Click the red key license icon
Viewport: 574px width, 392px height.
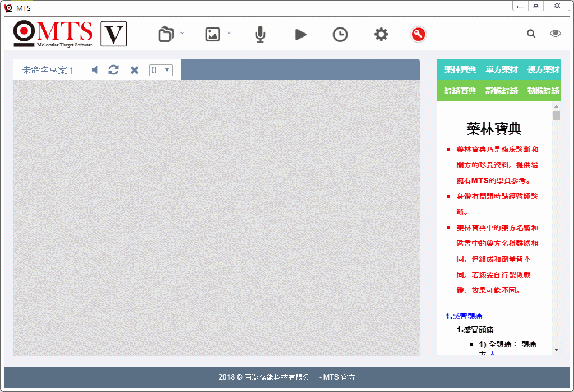click(418, 35)
